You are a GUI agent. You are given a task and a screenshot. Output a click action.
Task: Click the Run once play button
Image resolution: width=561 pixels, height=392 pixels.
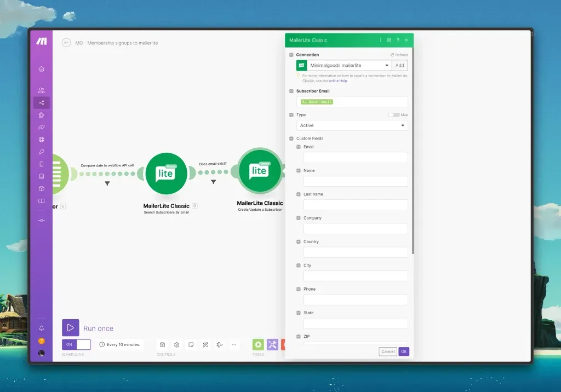pos(71,327)
